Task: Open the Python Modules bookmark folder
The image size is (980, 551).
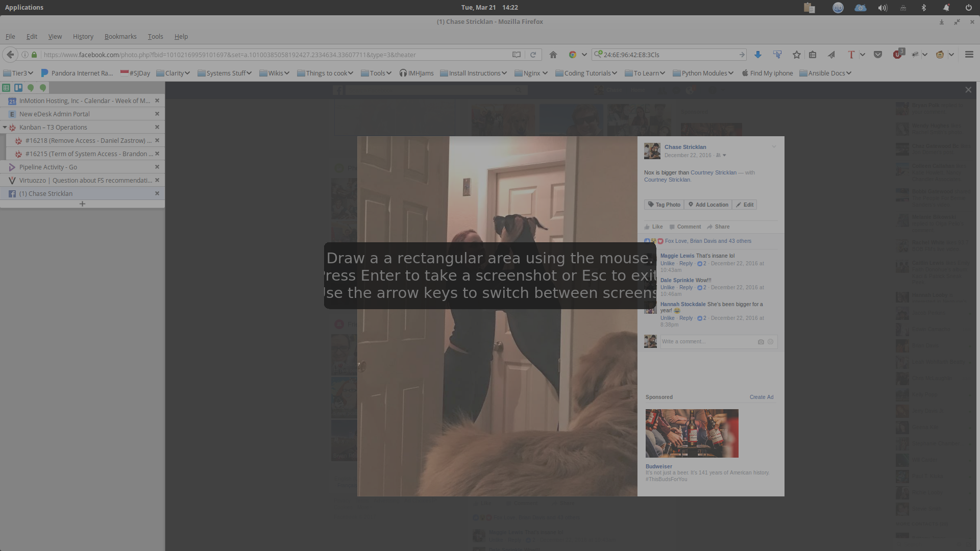Action: click(703, 73)
